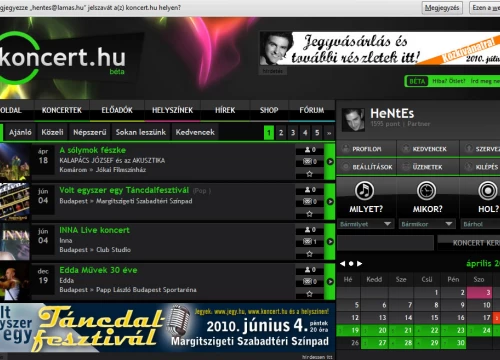
Task: Go to next pages with » pagination arrow
Action: pyautogui.click(x=329, y=133)
